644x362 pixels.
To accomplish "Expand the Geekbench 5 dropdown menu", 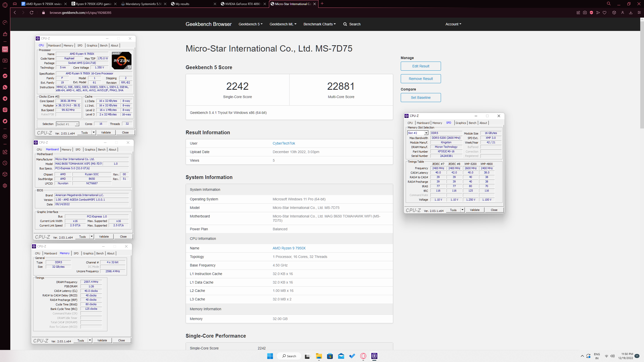I will (x=251, y=24).
